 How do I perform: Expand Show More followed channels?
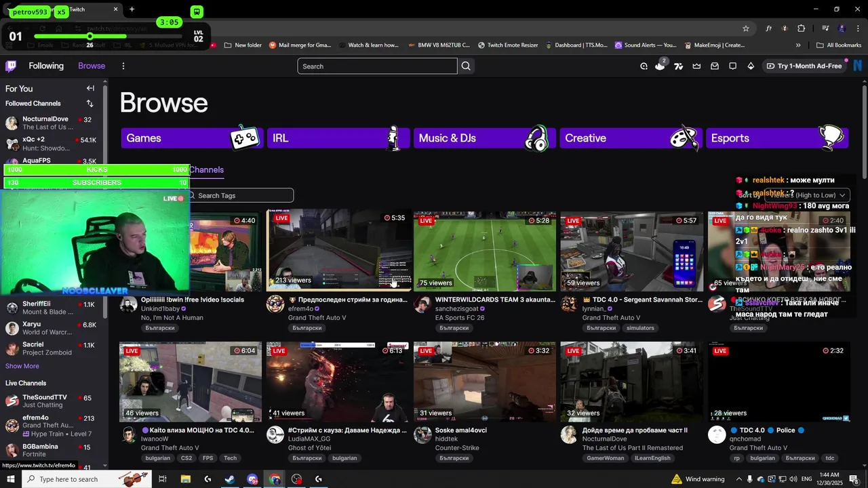[x=22, y=366]
